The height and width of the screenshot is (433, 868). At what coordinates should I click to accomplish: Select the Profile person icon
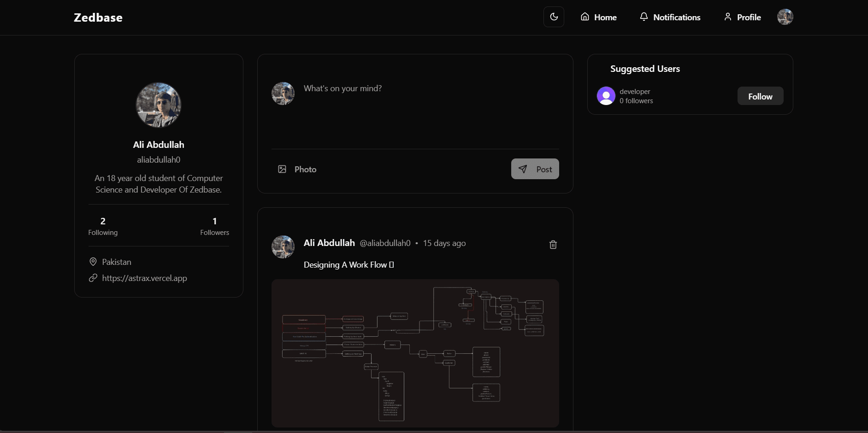728,17
